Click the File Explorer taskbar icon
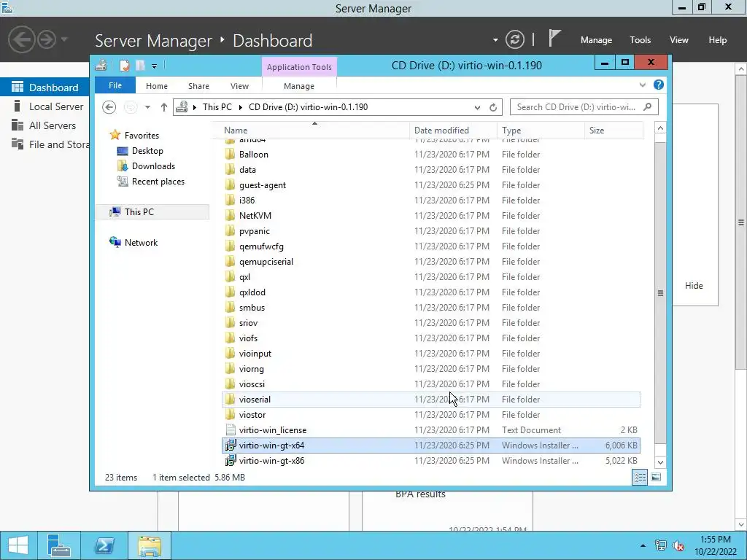Screen dimensions: 747x560 pos(150,545)
